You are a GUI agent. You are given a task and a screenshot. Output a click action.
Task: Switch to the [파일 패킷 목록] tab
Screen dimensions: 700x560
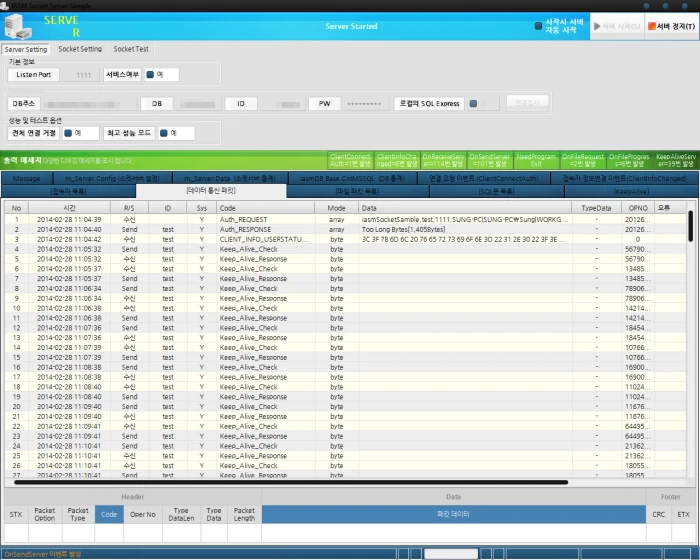coord(358,191)
